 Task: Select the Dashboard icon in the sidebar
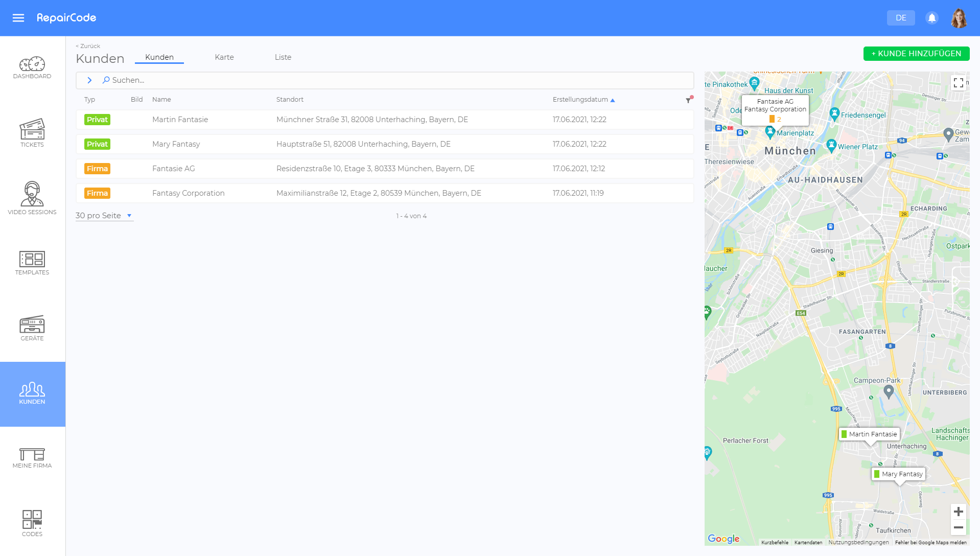coord(32,66)
